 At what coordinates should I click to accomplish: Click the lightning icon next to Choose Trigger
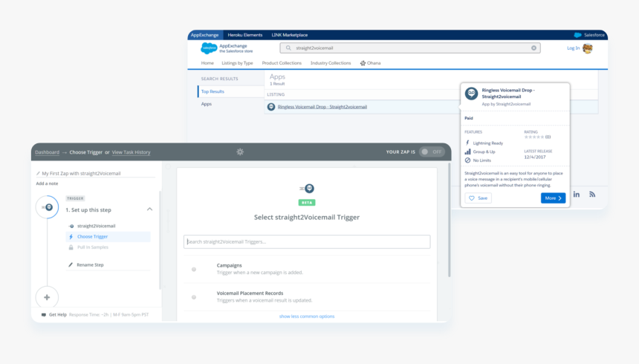(x=71, y=236)
